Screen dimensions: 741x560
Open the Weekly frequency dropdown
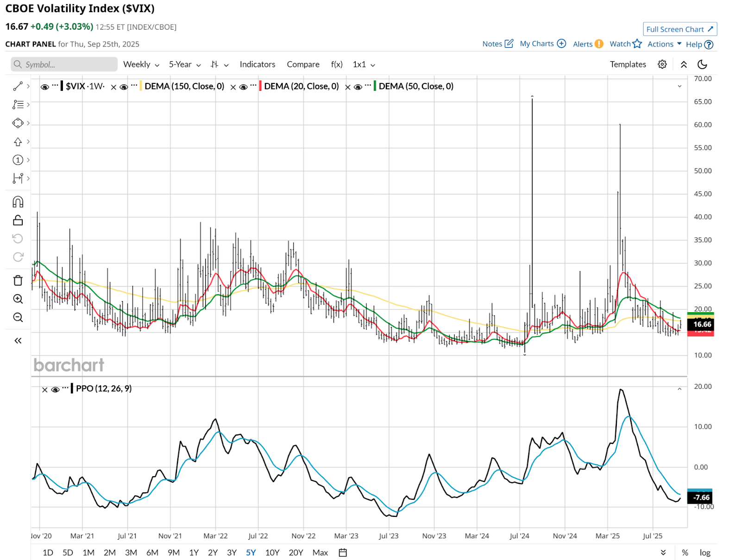[x=141, y=64]
